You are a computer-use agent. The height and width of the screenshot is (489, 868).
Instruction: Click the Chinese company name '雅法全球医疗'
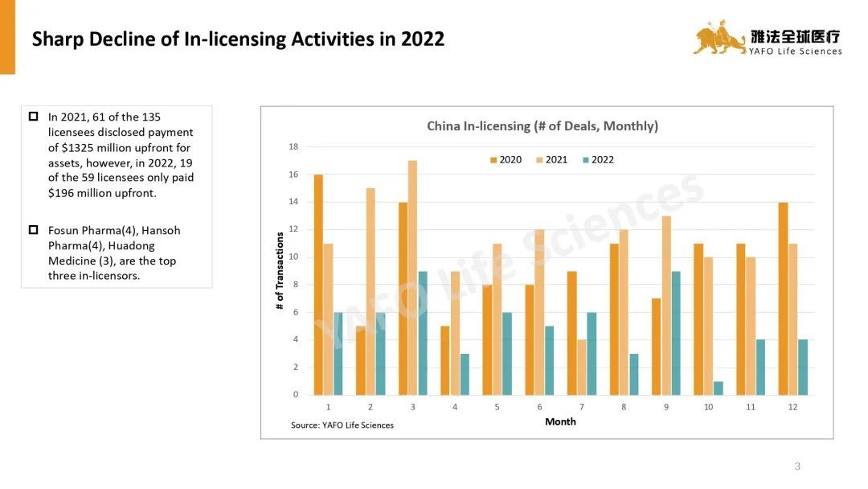(796, 36)
